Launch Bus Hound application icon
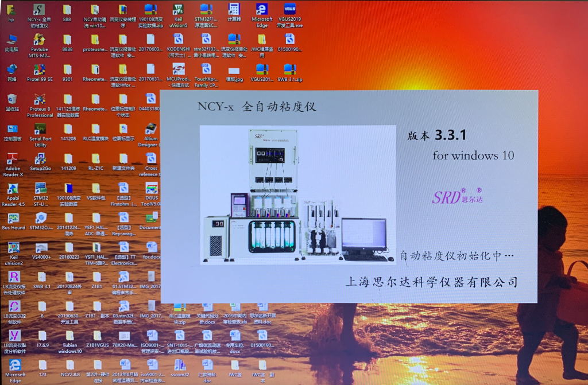 click(x=13, y=219)
